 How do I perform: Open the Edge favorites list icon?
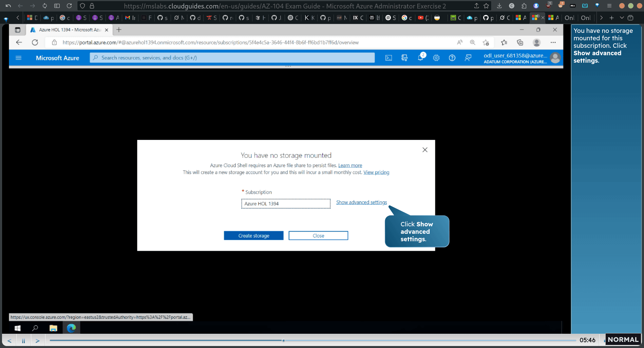(x=504, y=42)
